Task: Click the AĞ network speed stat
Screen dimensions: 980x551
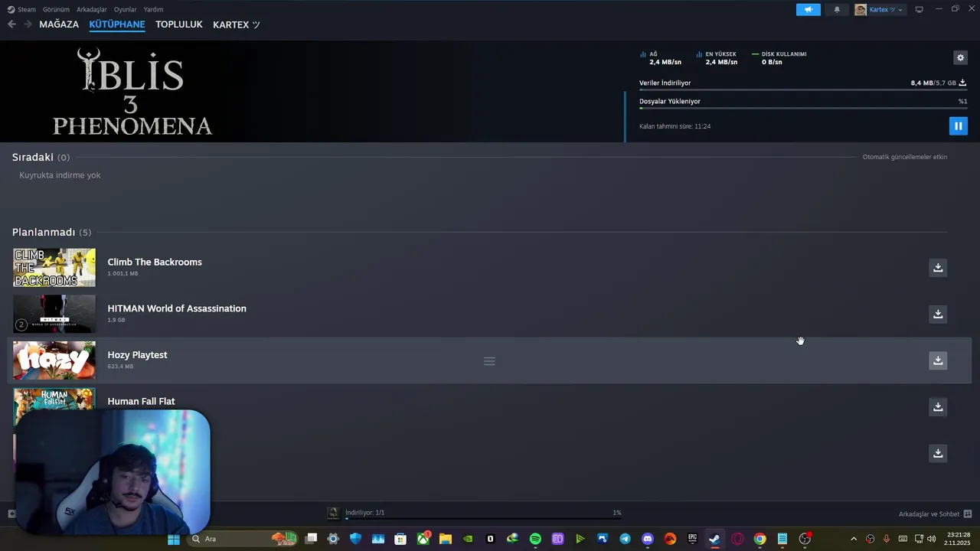Action: coord(661,58)
